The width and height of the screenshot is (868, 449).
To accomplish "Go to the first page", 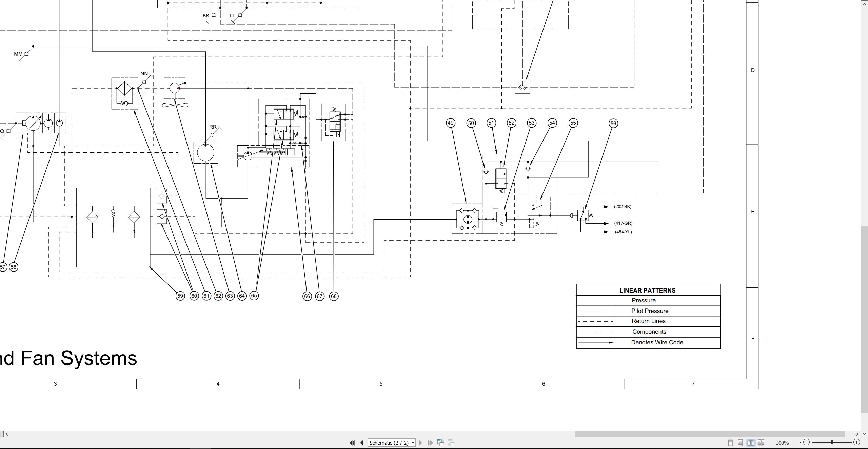I will click(x=352, y=443).
